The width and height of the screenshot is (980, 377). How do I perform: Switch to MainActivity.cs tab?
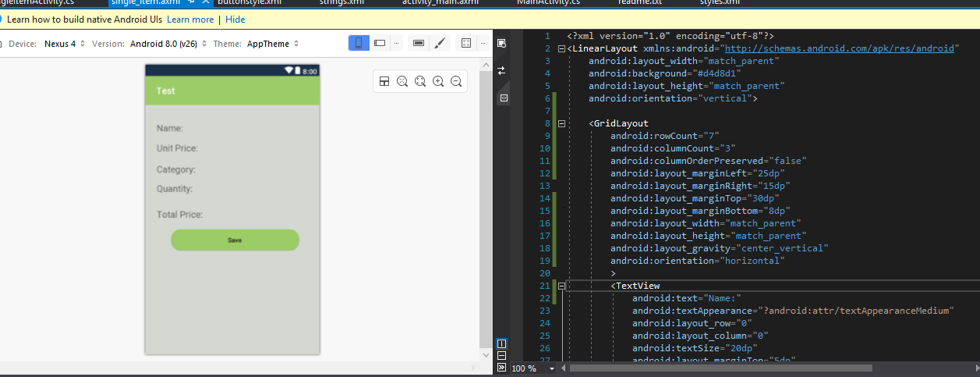click(548, 2)
